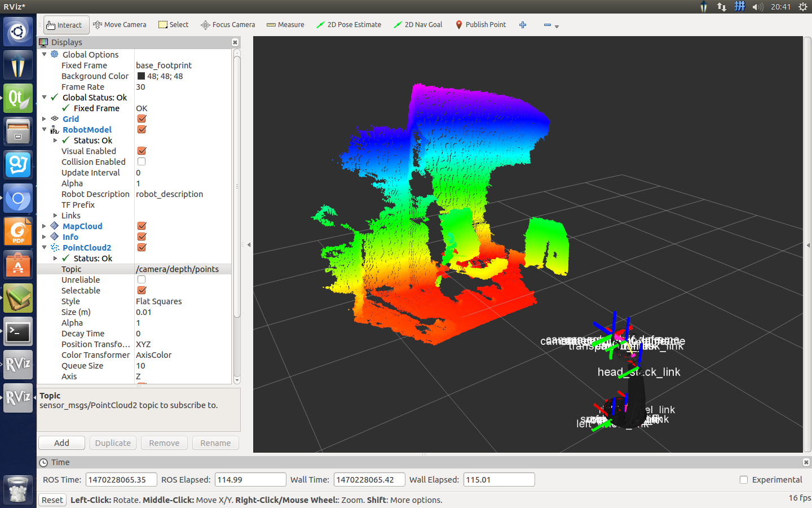The height and width of the screenshot is (508, 812).
Task: Check the Experimental option
Action: coord(744,480)
